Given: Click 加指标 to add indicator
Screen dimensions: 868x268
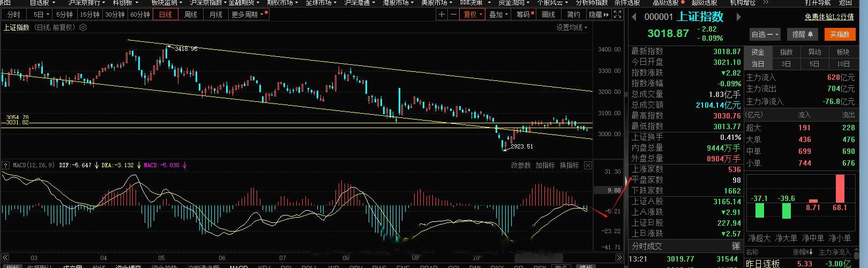Looking at the screenshot, I should tap(545, 165).
